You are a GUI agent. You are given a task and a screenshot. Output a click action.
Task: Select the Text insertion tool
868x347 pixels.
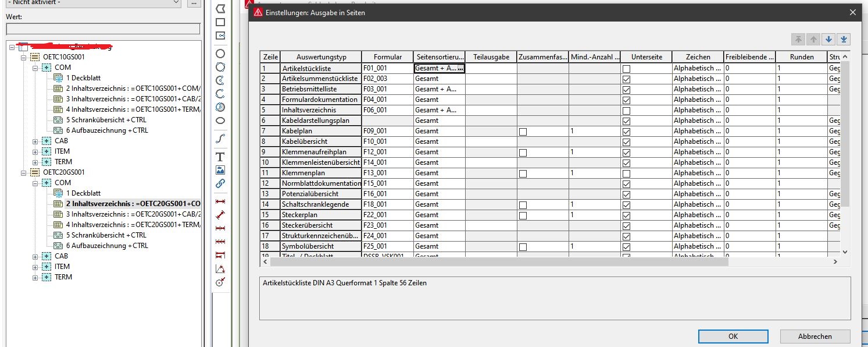(220, 157)
